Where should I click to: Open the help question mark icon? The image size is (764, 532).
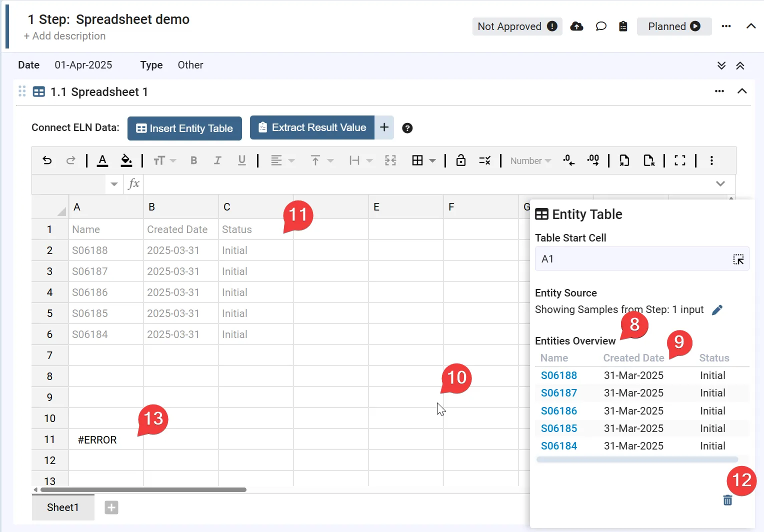click(407, 128)
